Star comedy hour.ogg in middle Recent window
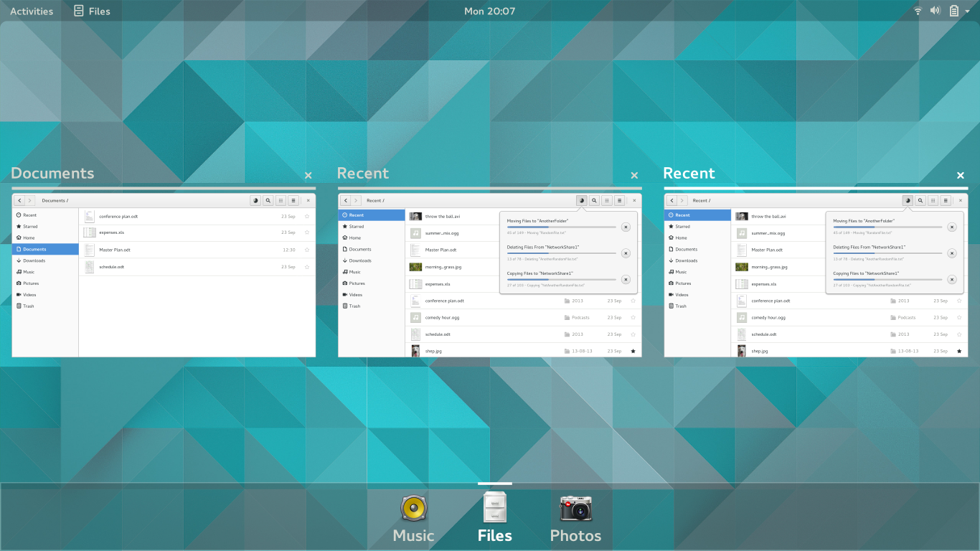 pyautogui.click(x=633, y=317)
